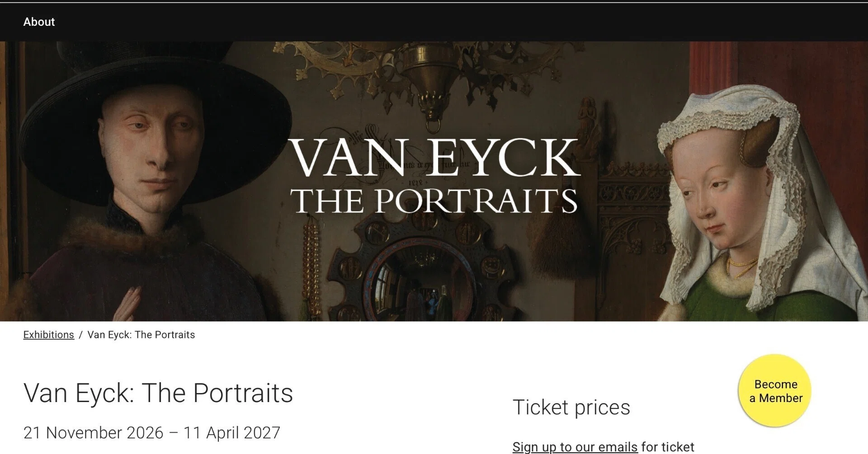Viewport: 868px width, 454px height.
Task: Go to the Exhibitions breadcrumb link
Action: coord(49,335)
